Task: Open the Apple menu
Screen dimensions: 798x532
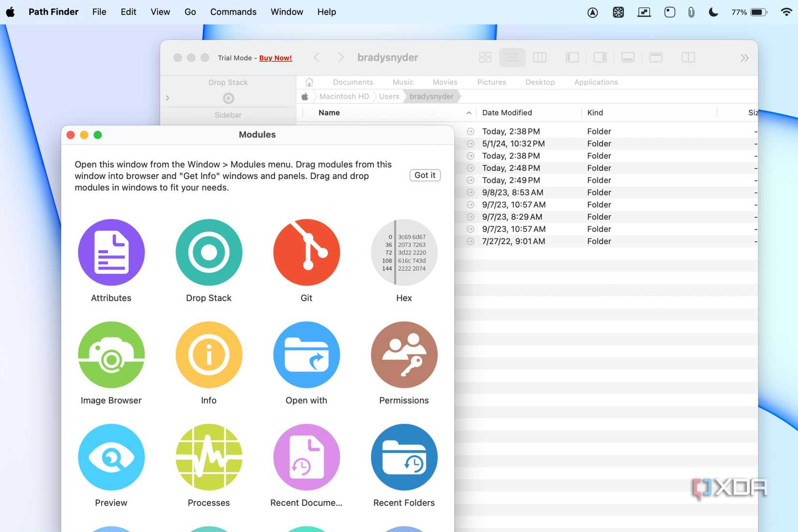Action: point(10,12)
